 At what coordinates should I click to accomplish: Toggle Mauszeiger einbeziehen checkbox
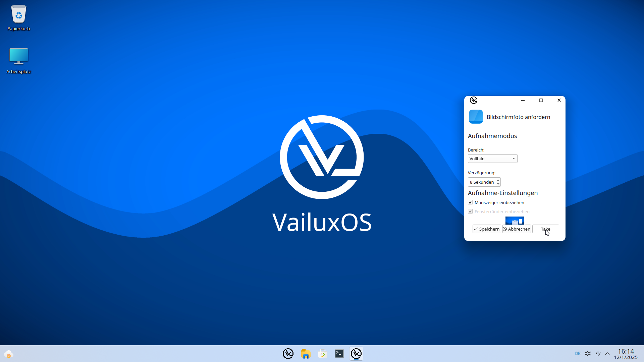[470, 202]
